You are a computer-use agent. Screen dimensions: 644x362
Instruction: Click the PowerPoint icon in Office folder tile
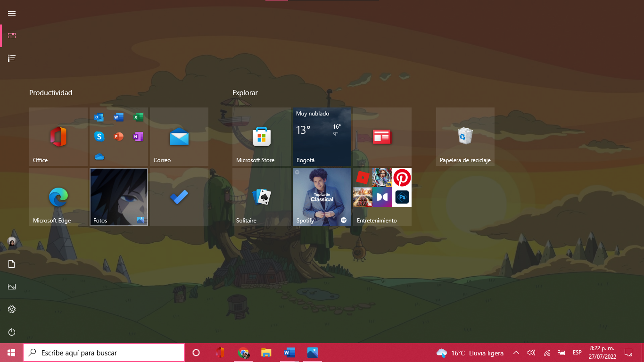[119, 137]
